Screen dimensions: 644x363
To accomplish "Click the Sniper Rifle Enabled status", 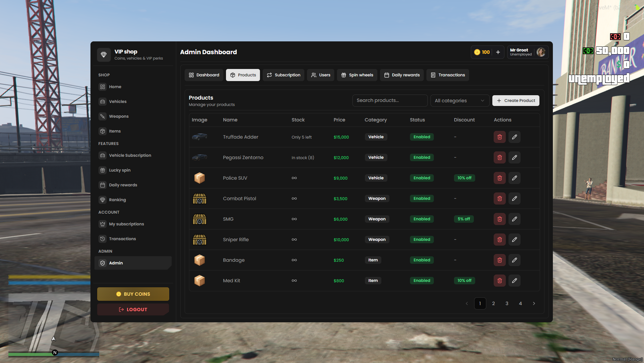I will click(422, 240).
